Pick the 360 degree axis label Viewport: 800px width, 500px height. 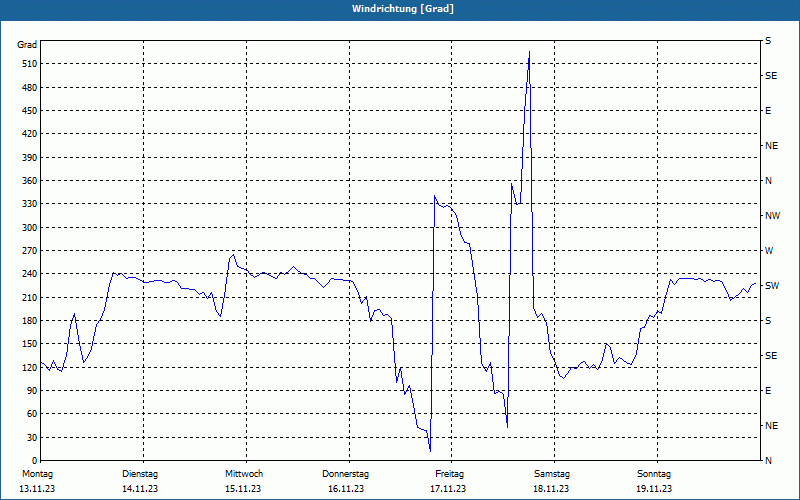(29, 181)
